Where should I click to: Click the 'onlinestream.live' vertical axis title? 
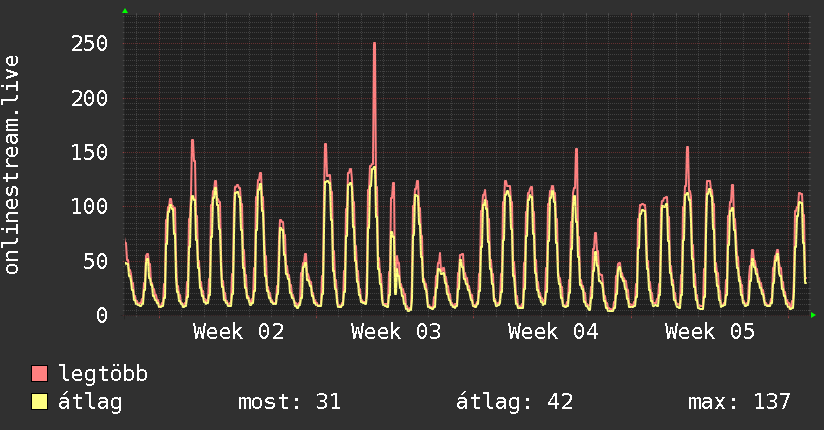pyautogui.click(x=11, y=165)
